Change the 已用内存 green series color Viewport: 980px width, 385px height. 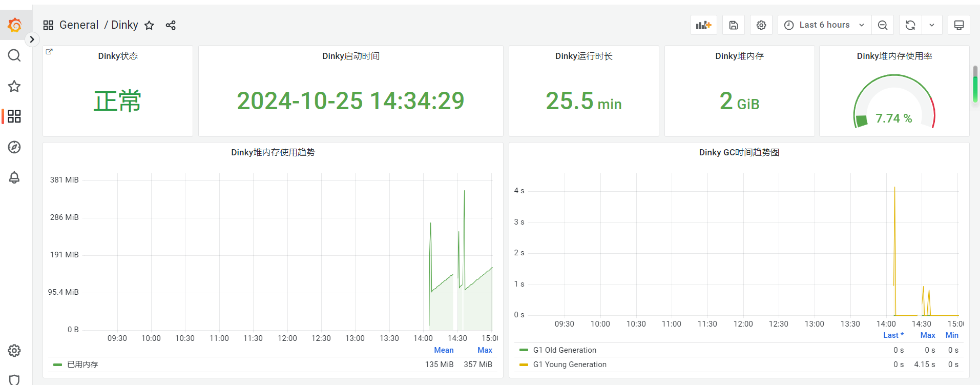(57, 364)
